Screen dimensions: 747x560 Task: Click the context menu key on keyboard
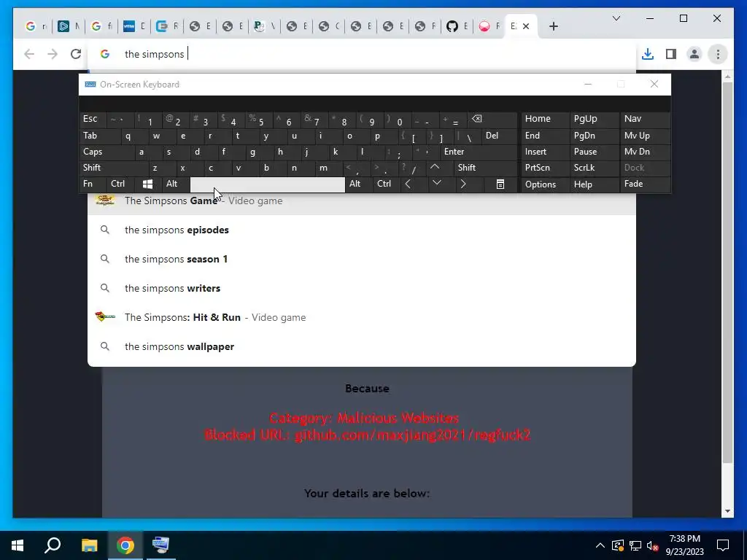pyautogui.click(x=500, y=184)
